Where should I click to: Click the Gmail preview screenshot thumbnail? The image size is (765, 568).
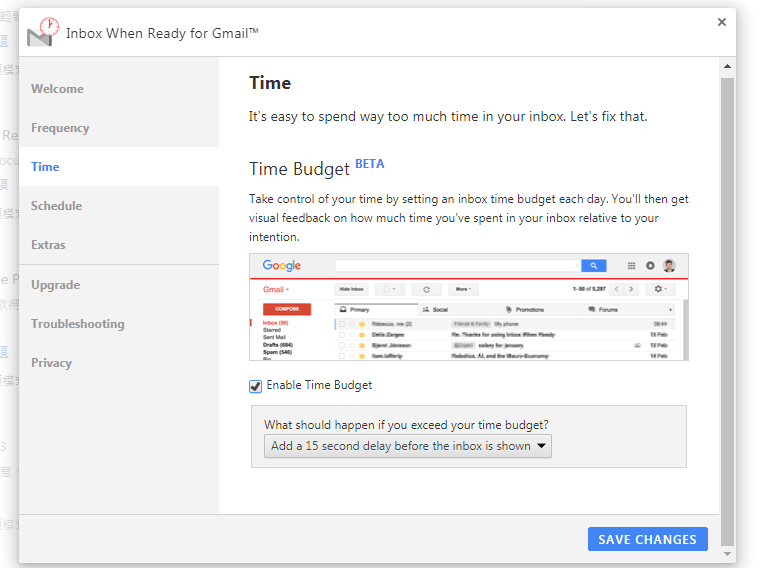(x=468, y=306)
